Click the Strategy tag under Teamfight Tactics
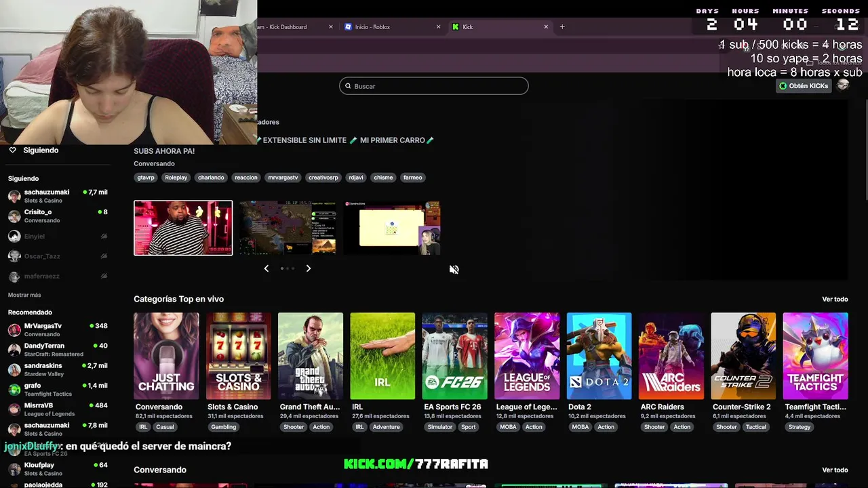Image resolution: width=868 pixels, height=488 pixels. tap(800, 427)
